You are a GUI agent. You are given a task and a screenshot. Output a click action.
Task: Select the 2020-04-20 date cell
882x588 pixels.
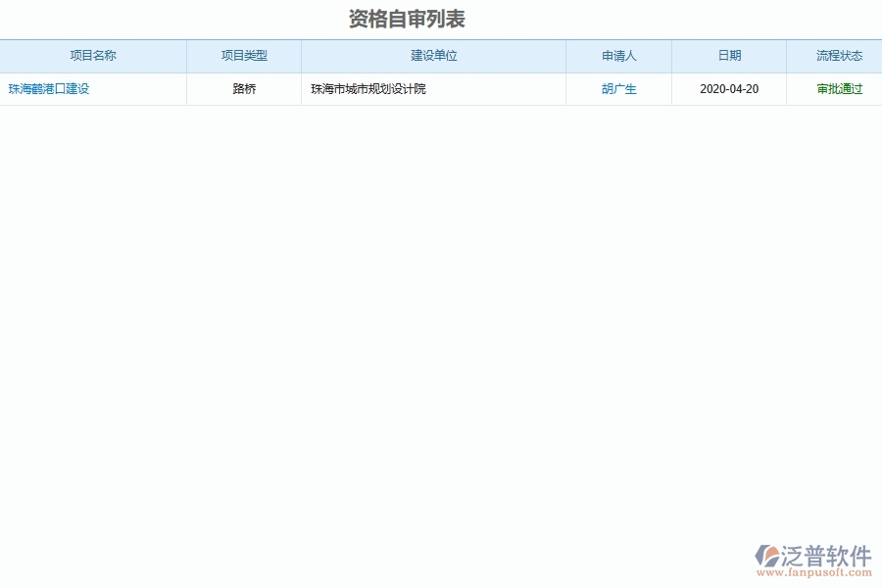[x=728, y=88]
